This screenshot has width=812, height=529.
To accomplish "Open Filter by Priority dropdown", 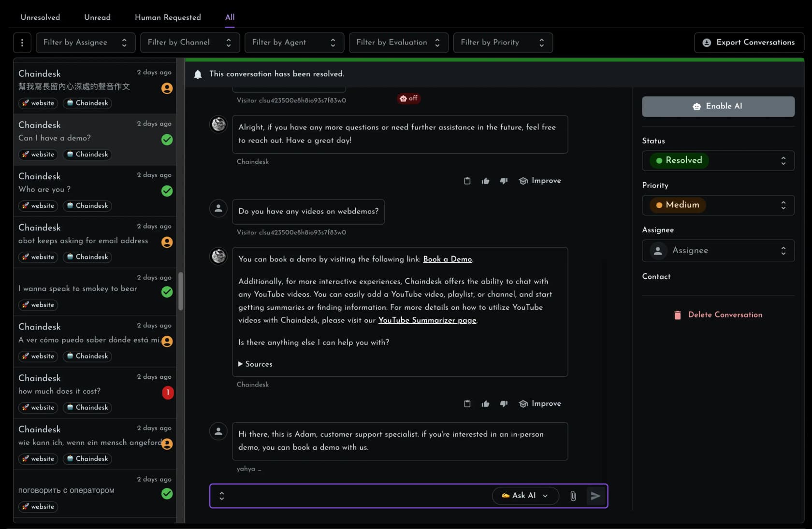I will coord(503,43).
